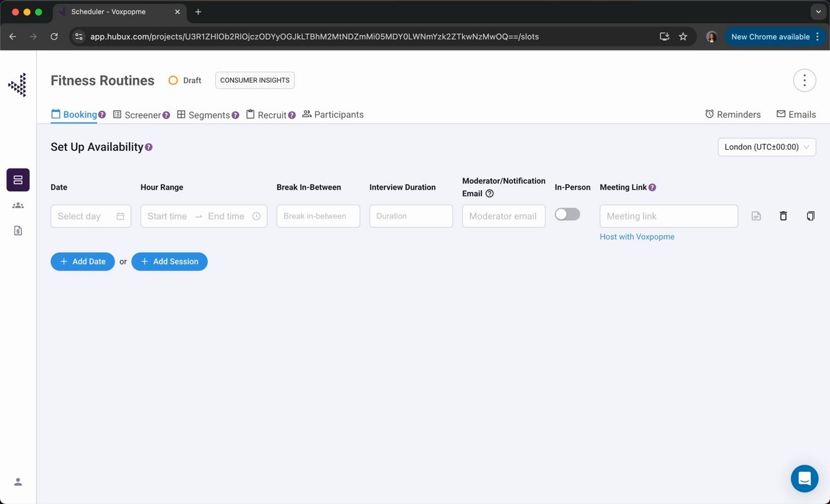Open the user profile icon
Screen dimensions: 830x504
coord(18,482)
